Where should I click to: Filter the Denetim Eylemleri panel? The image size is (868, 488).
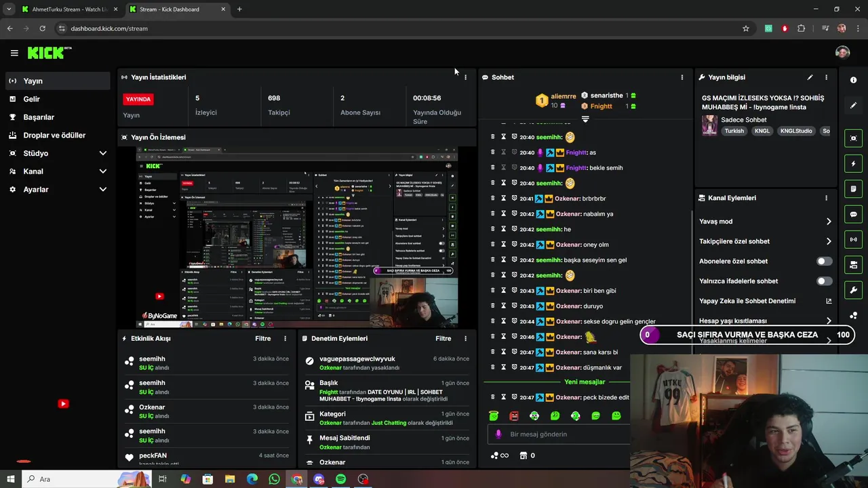click(x=443, y=338)
